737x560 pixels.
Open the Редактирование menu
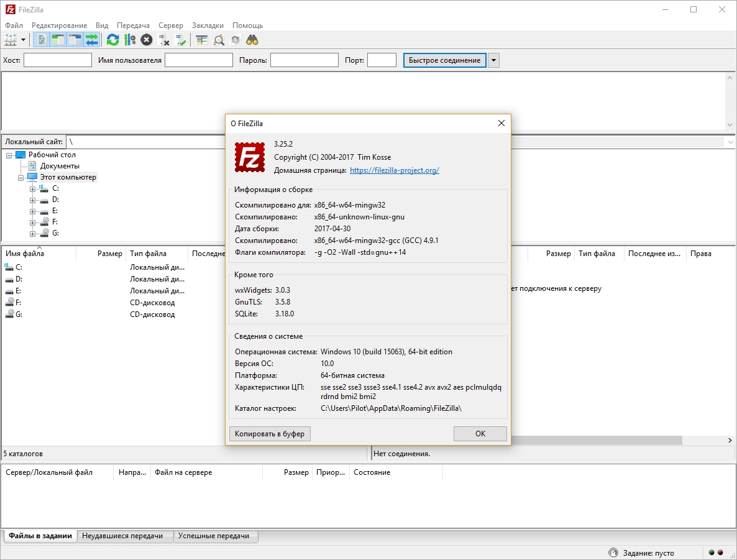click(59, 25)
